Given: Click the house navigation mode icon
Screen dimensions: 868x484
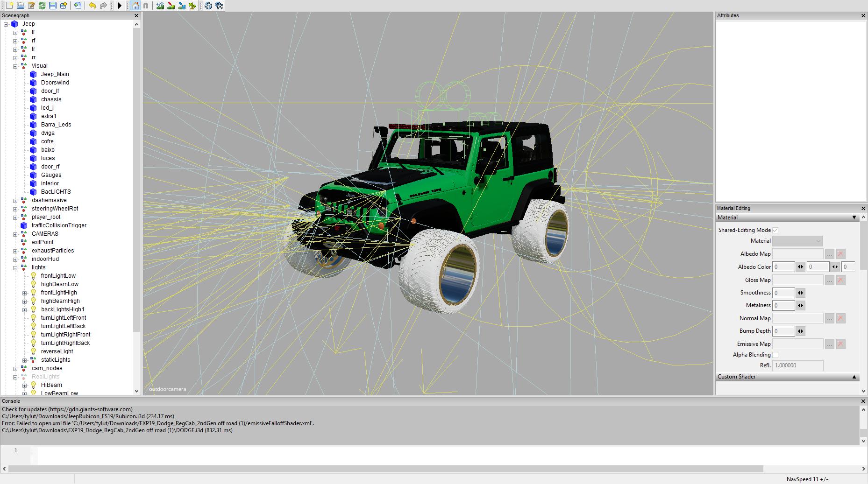Looking at the screenshot, I should (x=135, y=6).
